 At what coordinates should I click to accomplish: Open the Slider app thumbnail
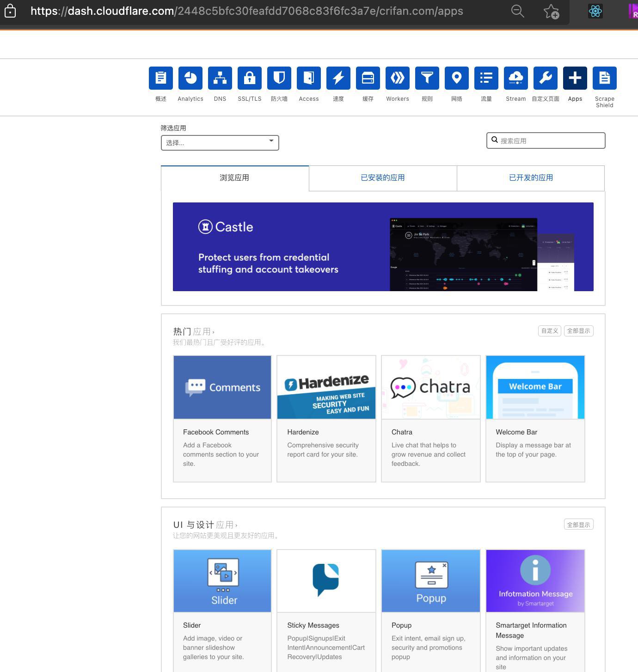[x=222, y=581]
